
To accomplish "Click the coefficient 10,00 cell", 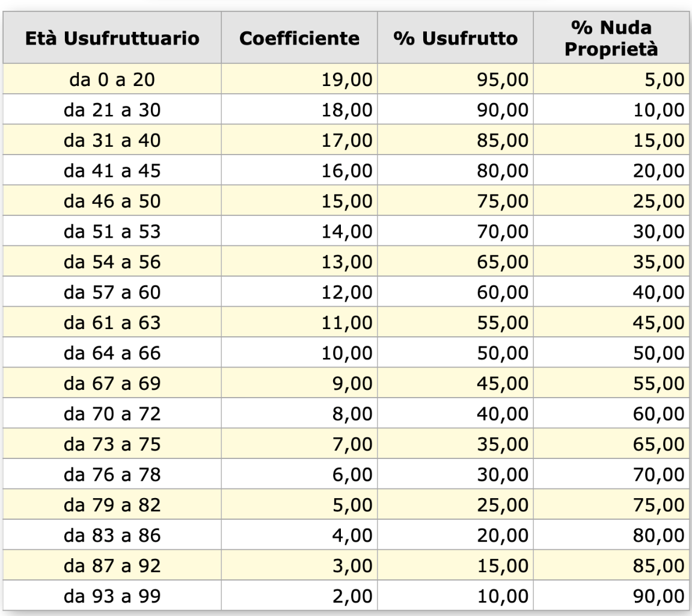I will [299, 353].
